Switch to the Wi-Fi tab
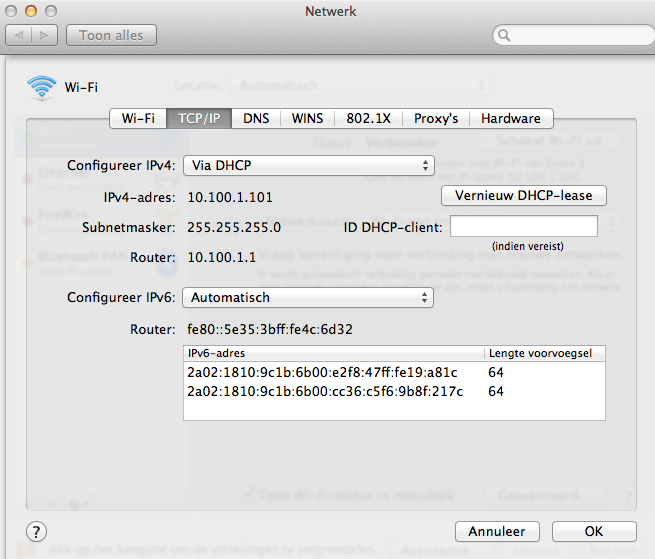Image resolution: width=655 pixels, height=559 pixels. click(x=138, y=118)
